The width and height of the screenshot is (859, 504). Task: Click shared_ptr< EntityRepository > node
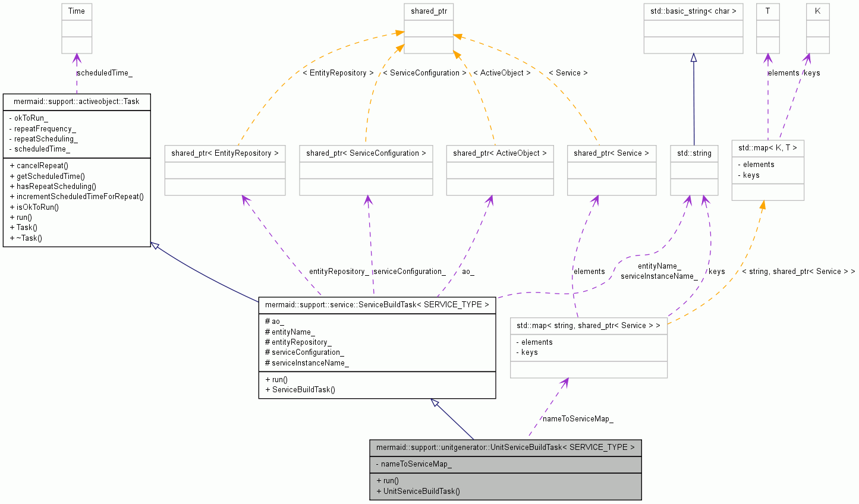click(x=225, y=170)
